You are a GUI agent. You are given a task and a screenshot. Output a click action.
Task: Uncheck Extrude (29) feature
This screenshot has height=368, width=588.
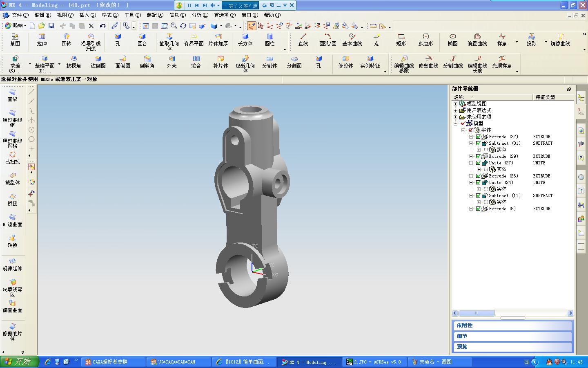(x=478, y=156)
